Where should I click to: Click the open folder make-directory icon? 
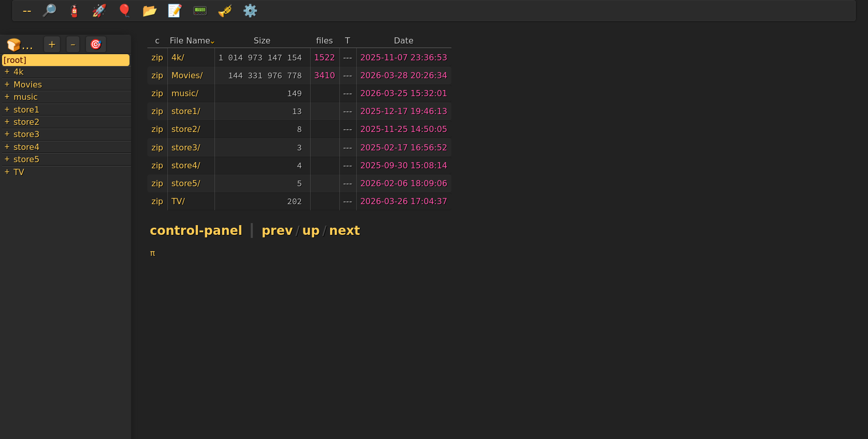pyautogui.click(x=149, y=11)
